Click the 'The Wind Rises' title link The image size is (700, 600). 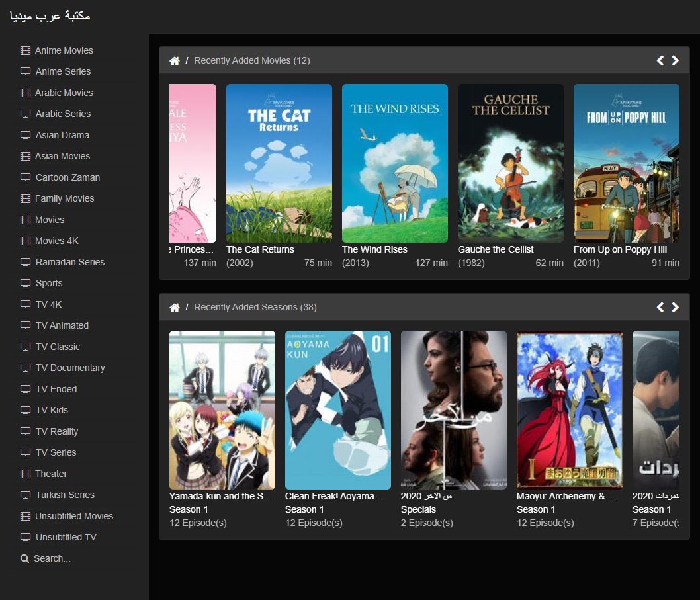point(374,249)
